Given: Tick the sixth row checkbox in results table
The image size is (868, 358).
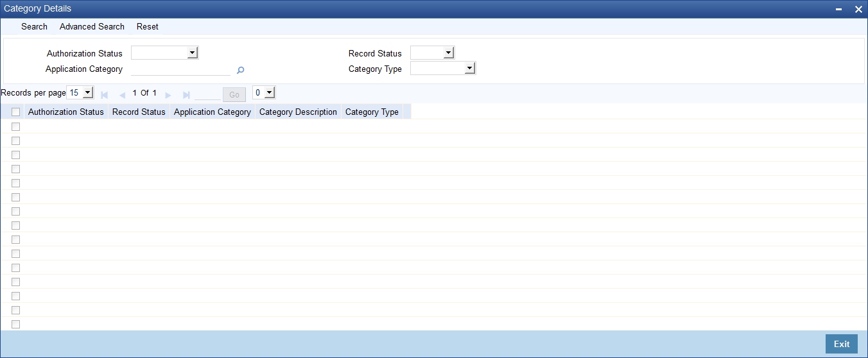Looking at the screenshot, I should coord(16,197).
